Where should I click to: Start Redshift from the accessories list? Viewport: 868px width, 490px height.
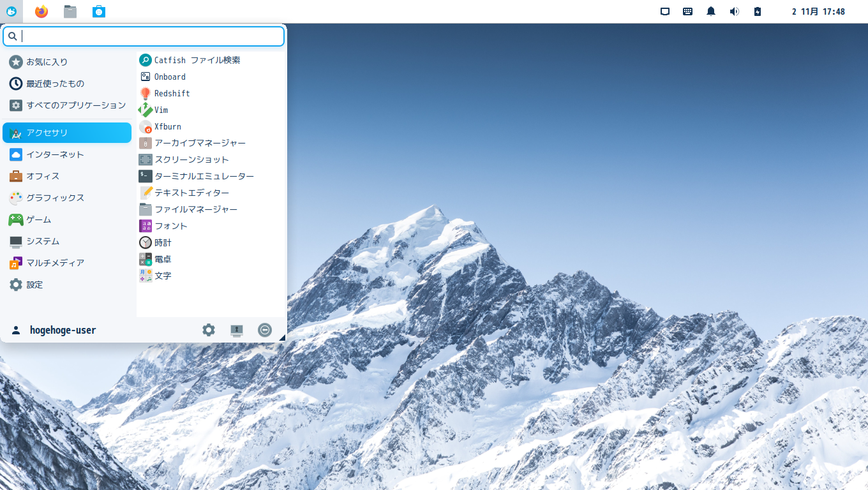211,93
